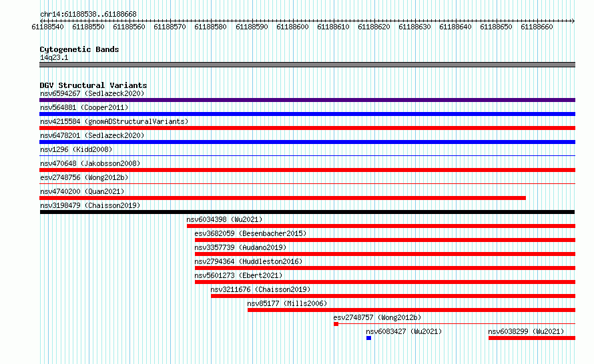The height and width of the screenshot is (364, 594).
Task: Click the red nsv3357739 variant bar
Action: tap(385, 254)
